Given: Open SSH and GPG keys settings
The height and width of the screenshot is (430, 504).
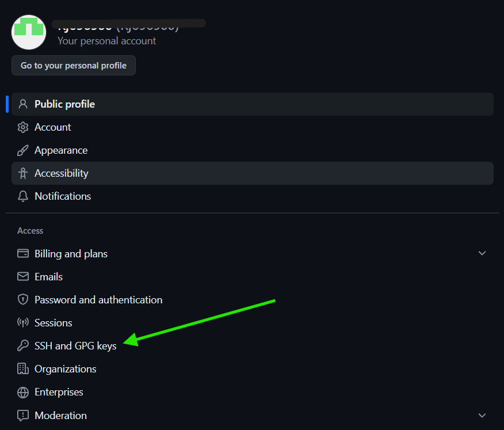Looking at the screenshot, I should click(75, 346).
